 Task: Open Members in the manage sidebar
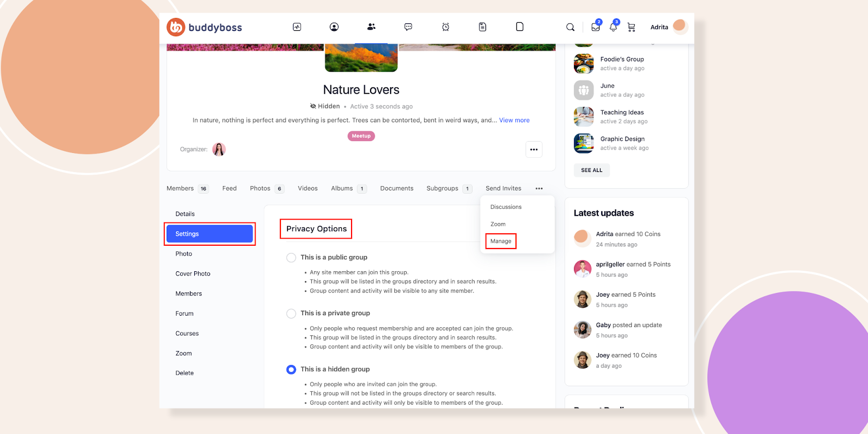(x=189, y=293)
